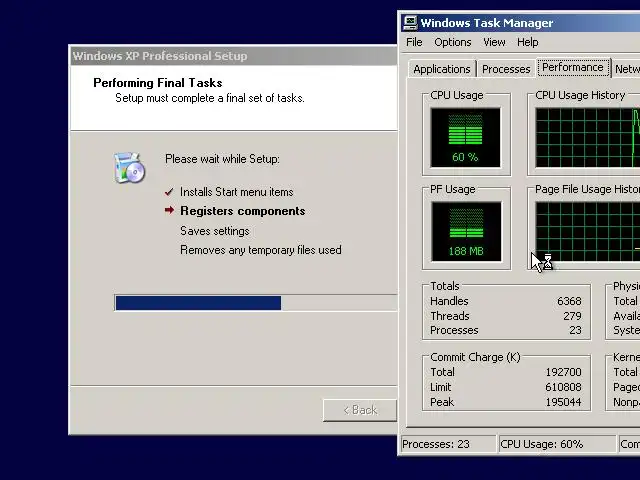Click the 'Registers components' step text
The height and width of the screenshot is (480, 640).
[x=243, y=211]
